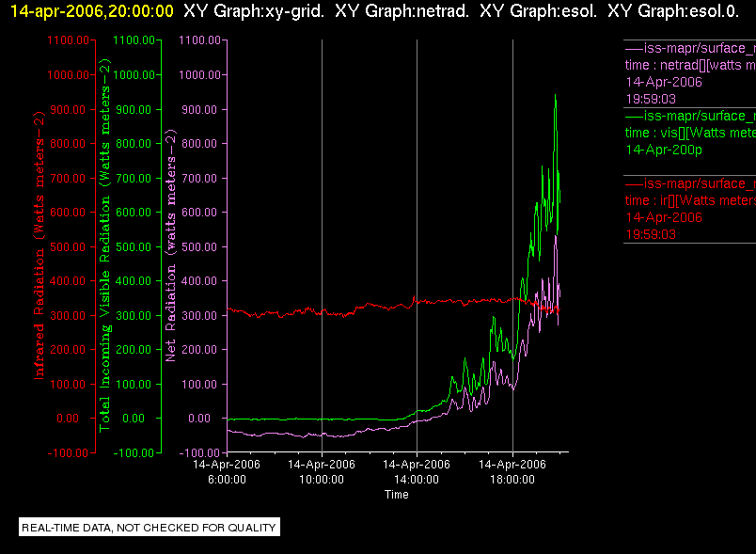Click the XY Graph:esol.0. title label
This screenshot has height=554, width=756.
(x=673, y=11)
